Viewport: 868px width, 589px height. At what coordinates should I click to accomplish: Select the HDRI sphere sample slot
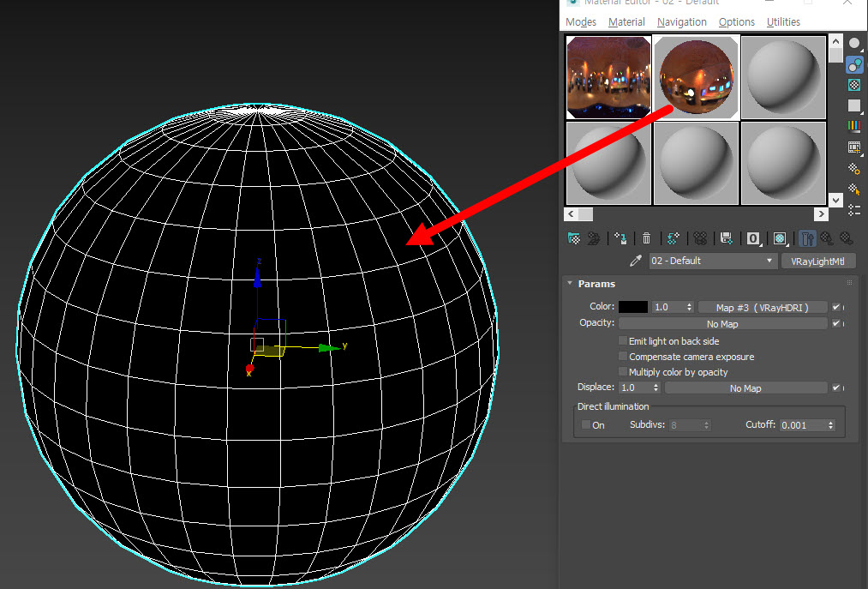(697, 77)
